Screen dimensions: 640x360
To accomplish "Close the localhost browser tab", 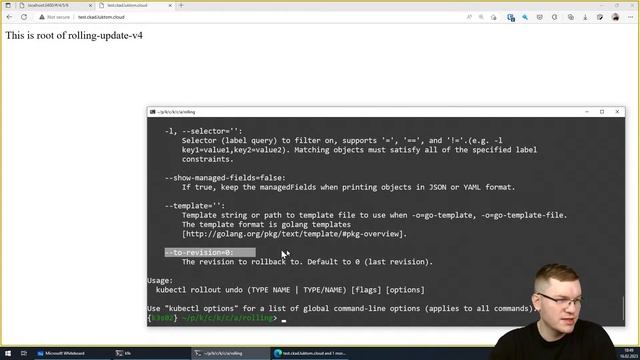I will 91,5.
